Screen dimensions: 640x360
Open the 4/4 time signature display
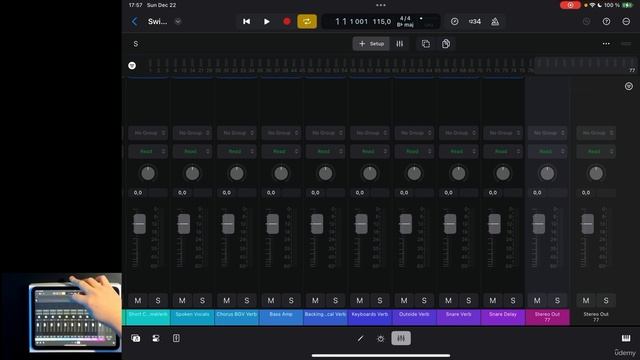coord(405,19)
